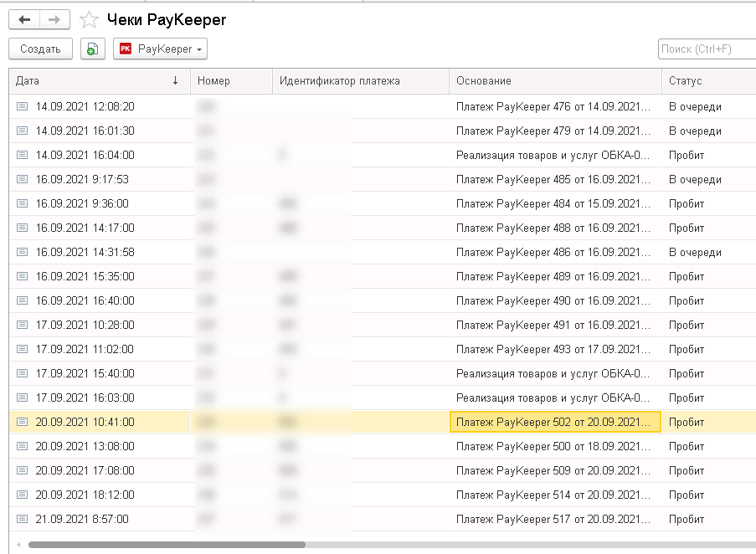Viewport: 756px width, 554px height.
Task: Select Реализация товаров row dated 14.09.2021 16:04:00
Action: pyautogui.click(x=553, y=155)
